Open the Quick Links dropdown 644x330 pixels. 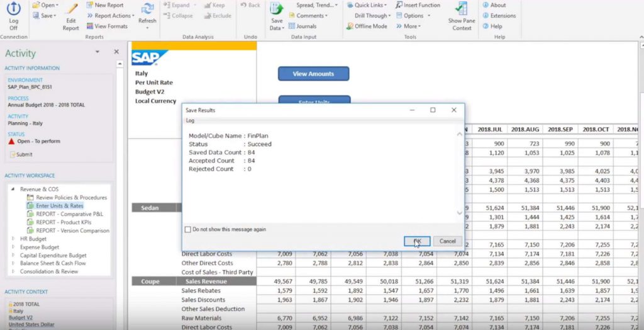tap(367, 5)
